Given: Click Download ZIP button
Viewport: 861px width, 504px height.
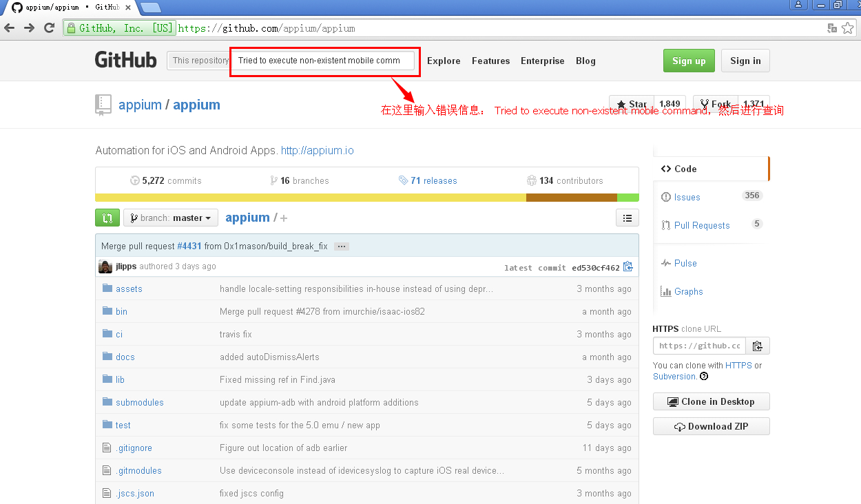Looking at the screenshot, I should click(x=712, y=426).
